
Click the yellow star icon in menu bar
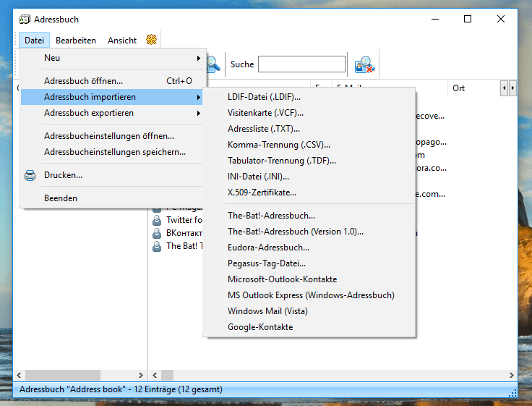pos(151,40)
